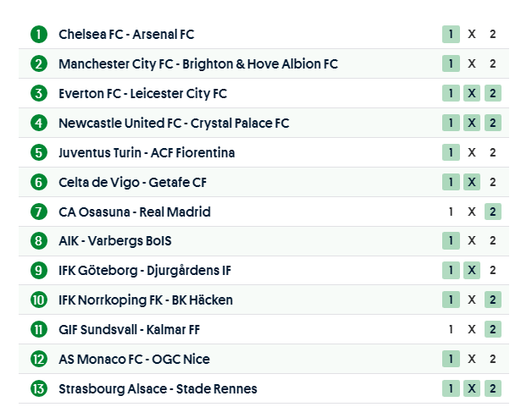Click the number 5 badge beside Juventus Turin
This screenshot has height=407, width=532.
[x=39, y=153]
